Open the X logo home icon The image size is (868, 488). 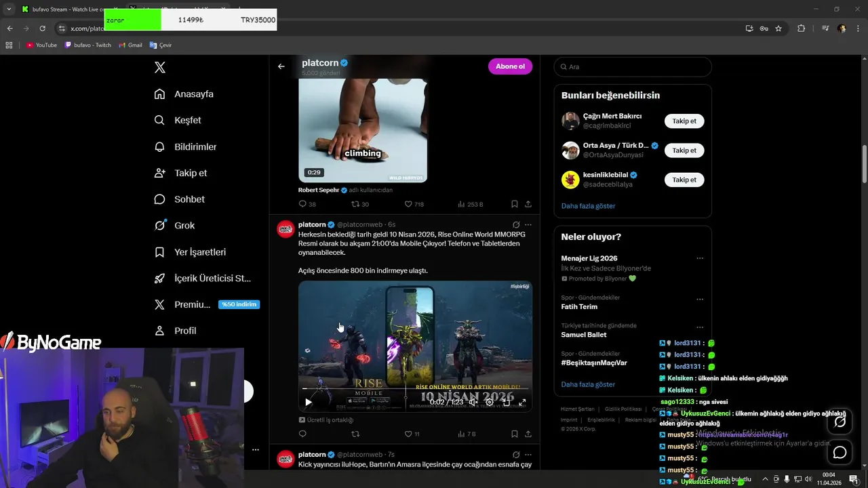click(160, 67)
